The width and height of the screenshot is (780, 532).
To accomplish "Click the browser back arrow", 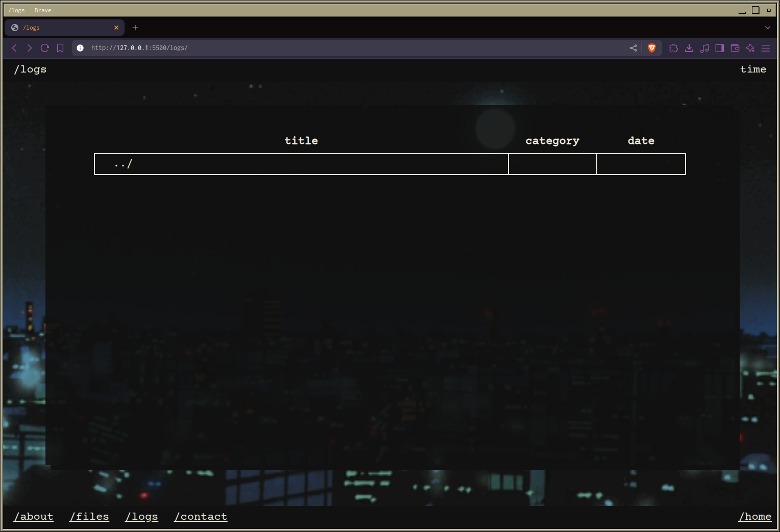I will [14, 48].
